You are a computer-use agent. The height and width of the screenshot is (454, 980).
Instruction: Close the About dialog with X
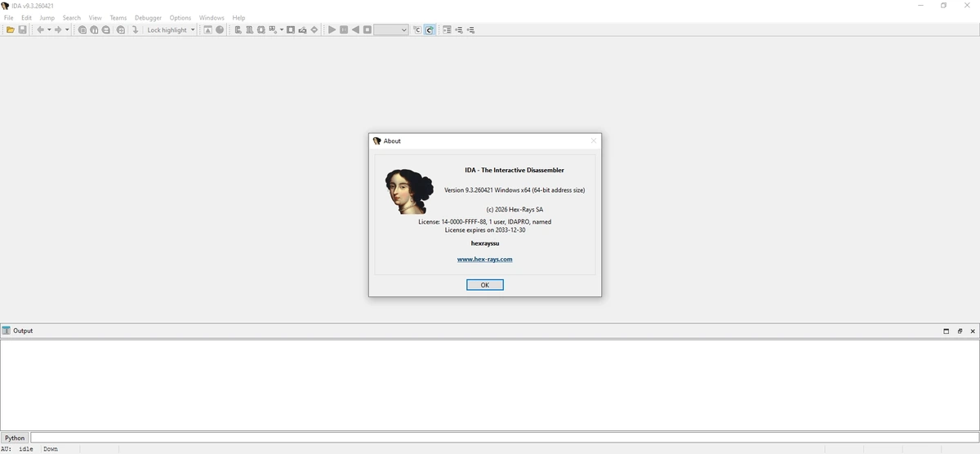click(x=593, y=140)
